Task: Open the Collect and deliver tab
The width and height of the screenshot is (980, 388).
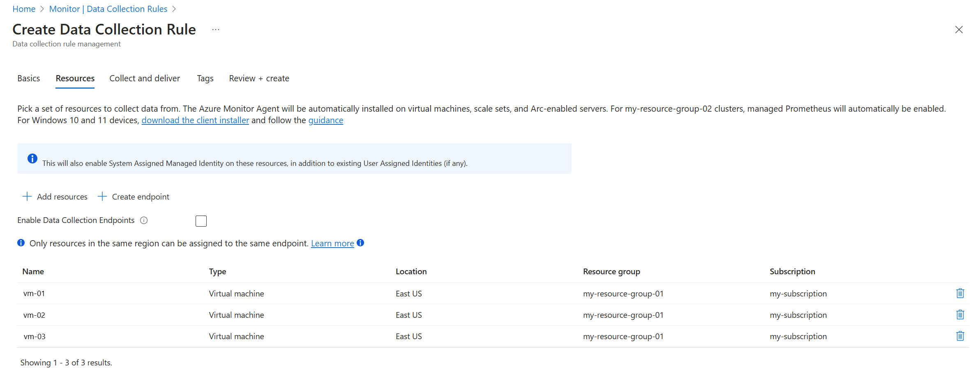Action: 145,78
